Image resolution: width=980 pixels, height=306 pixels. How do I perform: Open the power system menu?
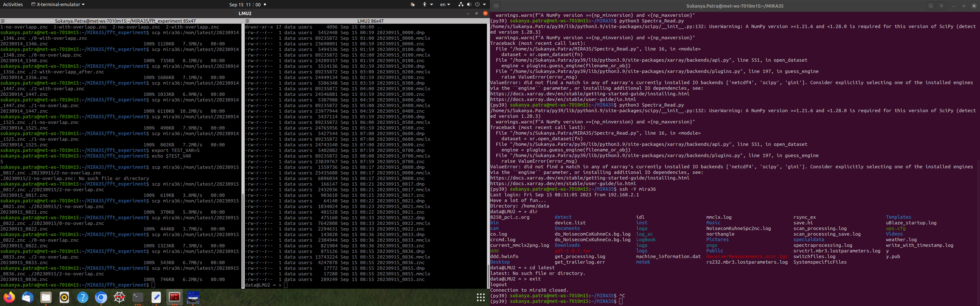[480, 5]
